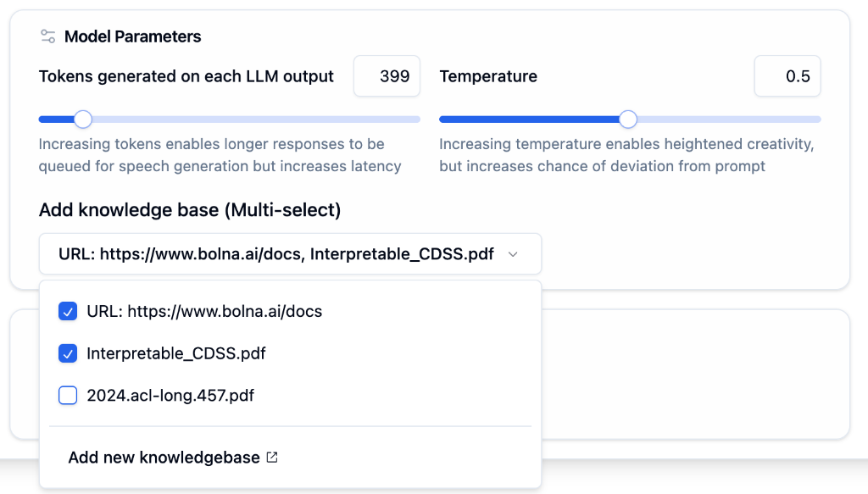The width and height of the screenshot is (868, 494).
Task: Click the chevron on the knowledge base selector
Action: (x=513, y=253)
